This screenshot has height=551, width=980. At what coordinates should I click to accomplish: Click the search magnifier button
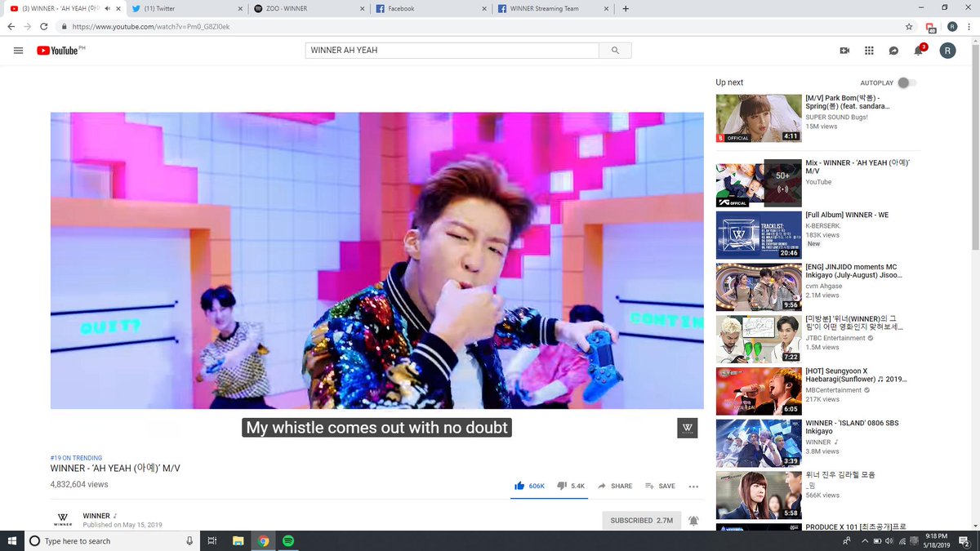(615, 51)
